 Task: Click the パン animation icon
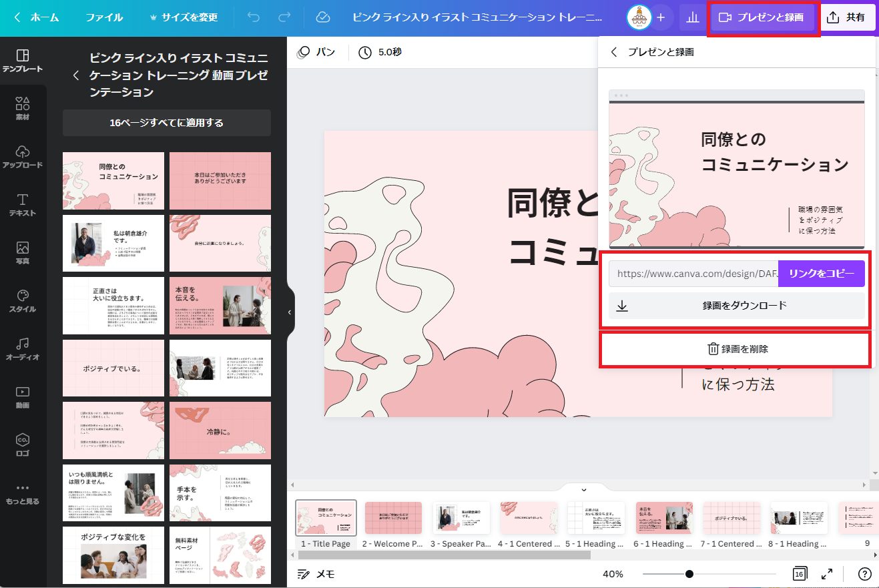(304, 52)
